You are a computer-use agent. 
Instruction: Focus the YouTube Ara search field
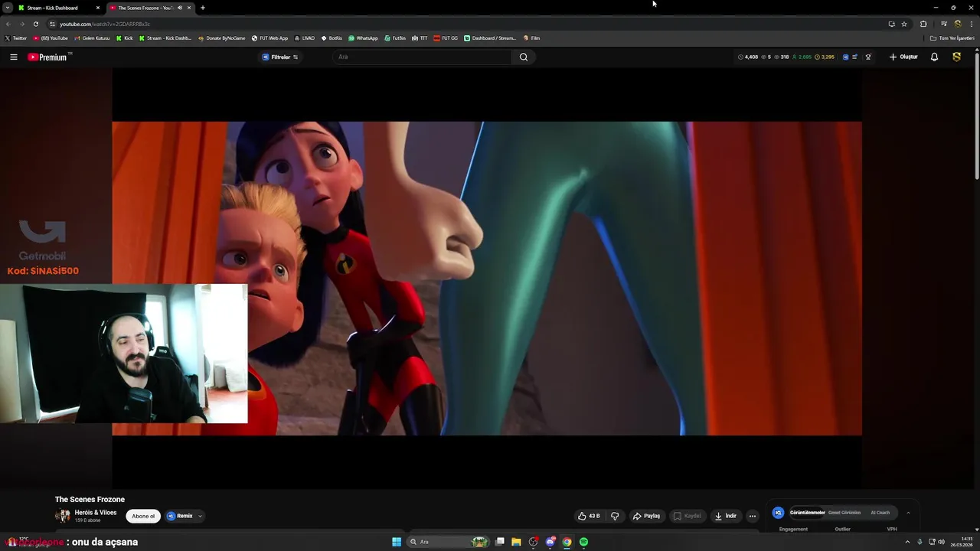[x=423, y=57]
